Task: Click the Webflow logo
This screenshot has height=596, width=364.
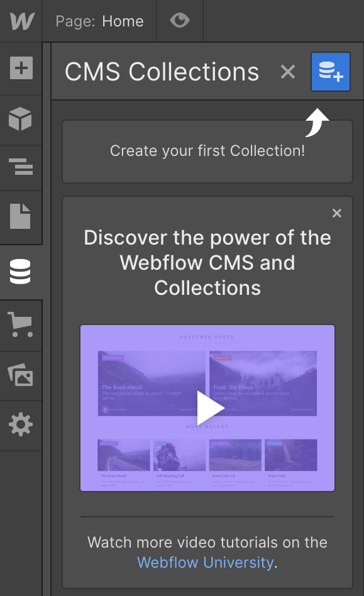Action: tap(21, 21)
